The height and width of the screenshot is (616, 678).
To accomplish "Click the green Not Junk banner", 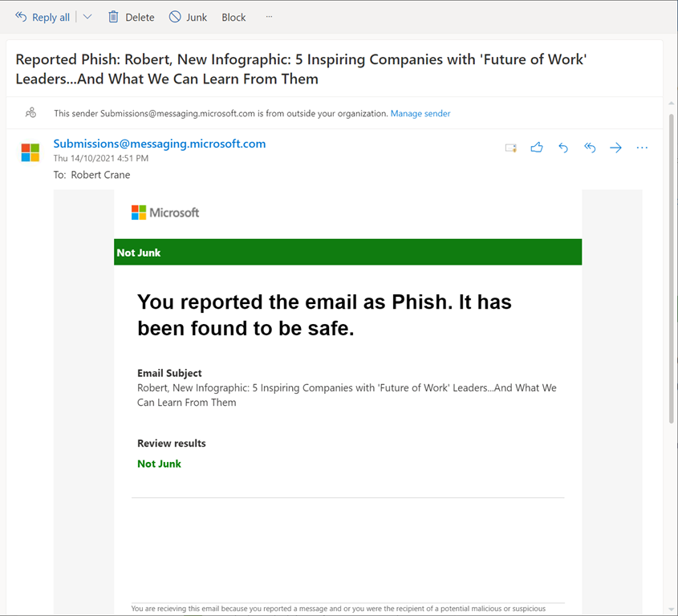I will [x=347, y=252].
